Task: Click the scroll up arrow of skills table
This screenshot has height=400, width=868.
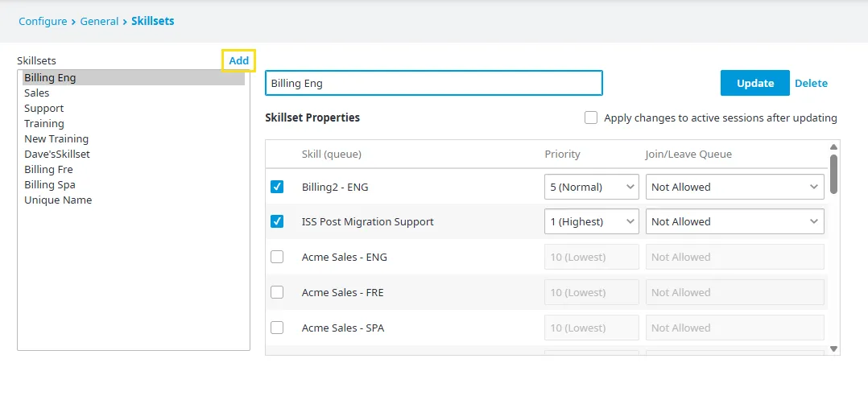Action: pos(833,146)
